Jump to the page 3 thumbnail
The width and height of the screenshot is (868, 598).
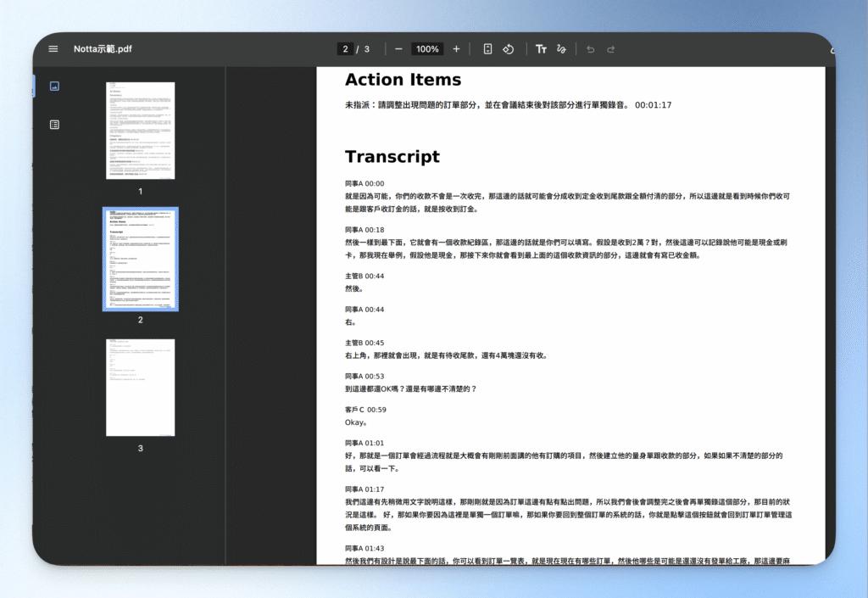(x=140, y=388)
